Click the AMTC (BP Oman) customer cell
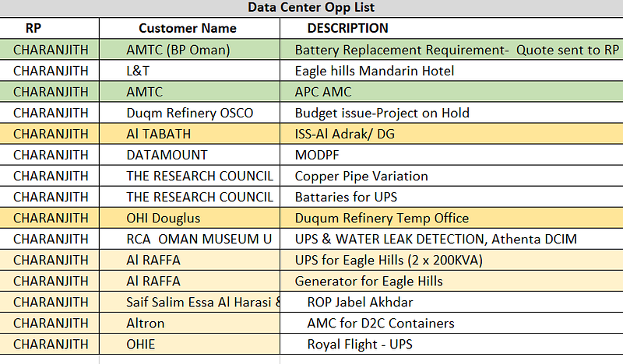623x364 pixels. pos(178,50)
